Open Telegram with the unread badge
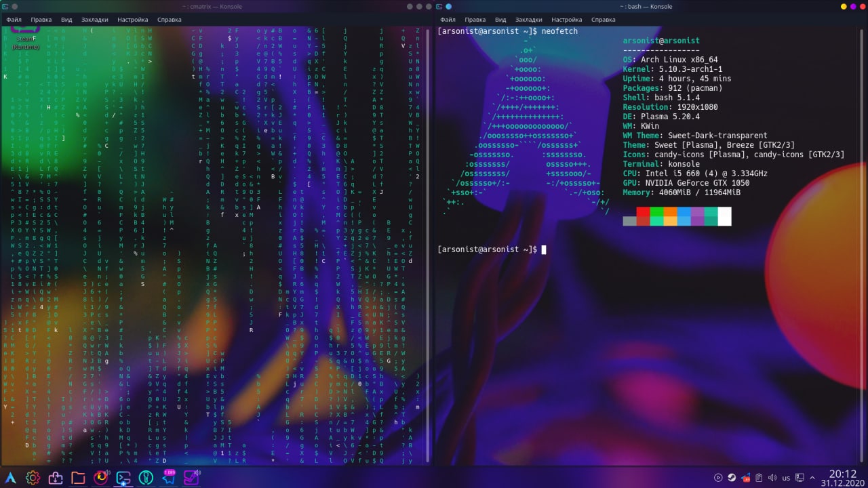Viewport: 868px width, 488px height. pos(168,479)
